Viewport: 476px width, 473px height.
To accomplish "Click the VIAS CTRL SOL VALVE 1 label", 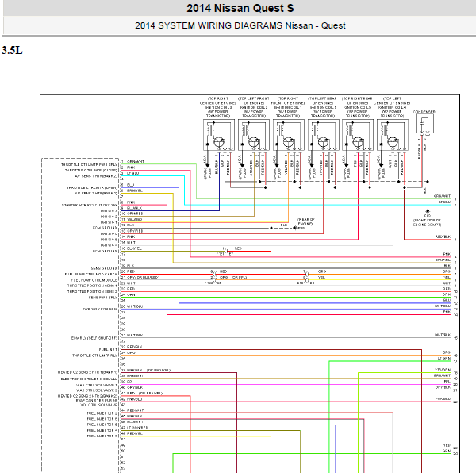I will (97, 385).
